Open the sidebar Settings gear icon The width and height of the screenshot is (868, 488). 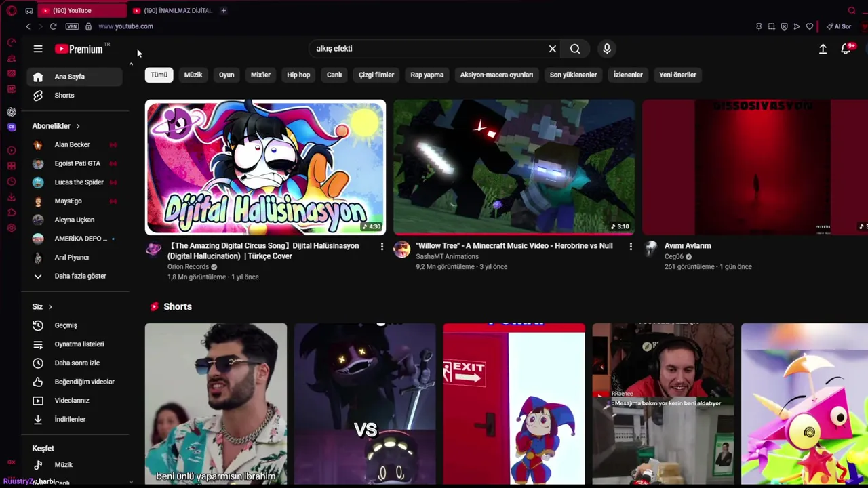point(12,228)
